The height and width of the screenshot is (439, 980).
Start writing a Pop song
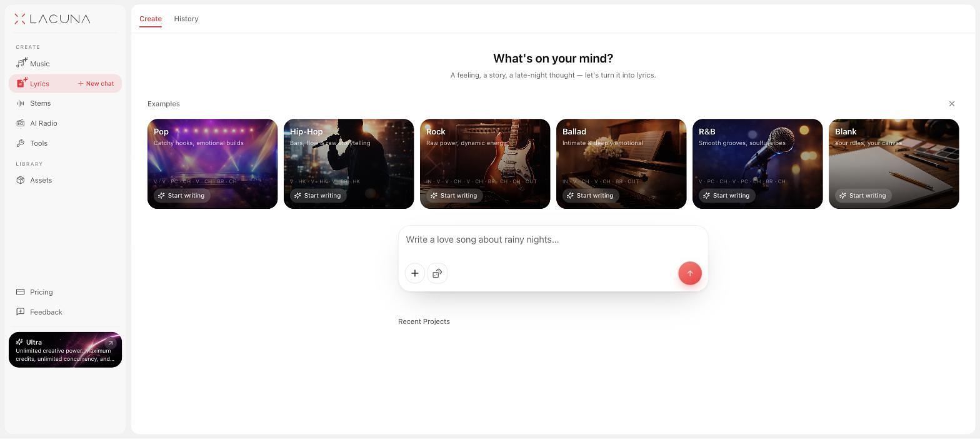[181, 196]
